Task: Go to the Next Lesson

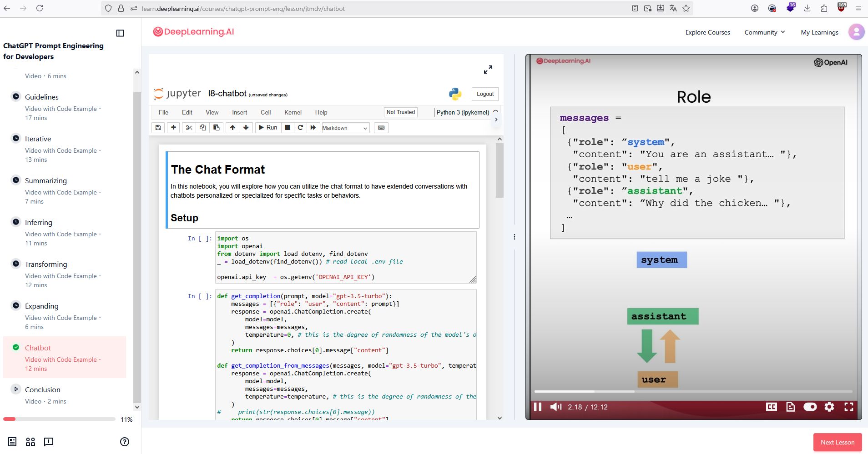Action: click(x=837, y=442)
